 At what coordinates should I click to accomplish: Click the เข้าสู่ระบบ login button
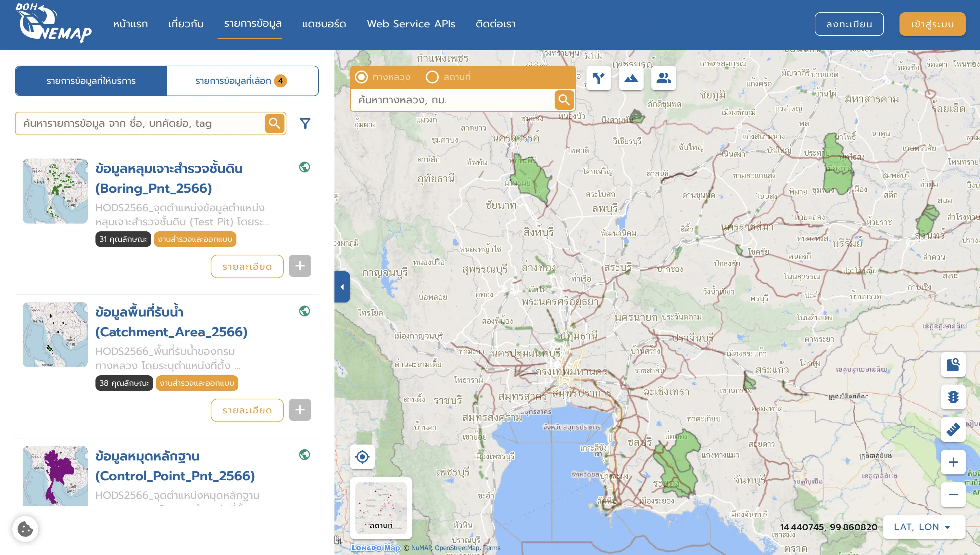click(932, 24)
